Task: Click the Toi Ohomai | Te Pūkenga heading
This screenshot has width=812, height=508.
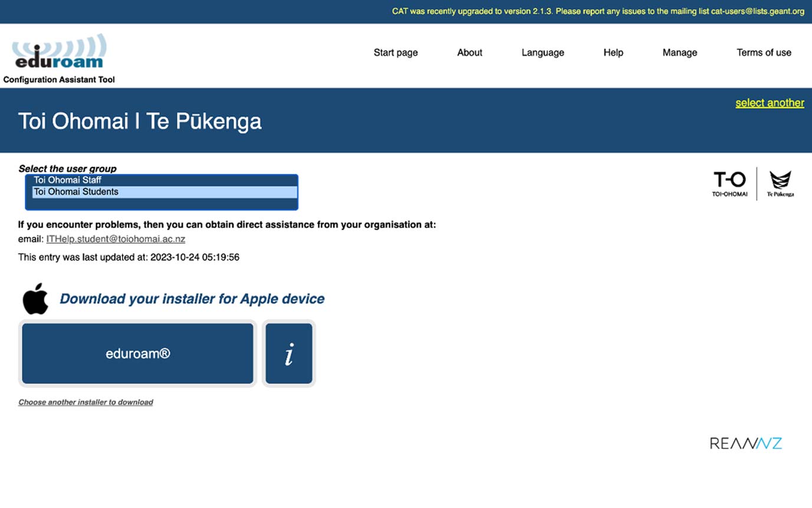Action: click(140, 121)
